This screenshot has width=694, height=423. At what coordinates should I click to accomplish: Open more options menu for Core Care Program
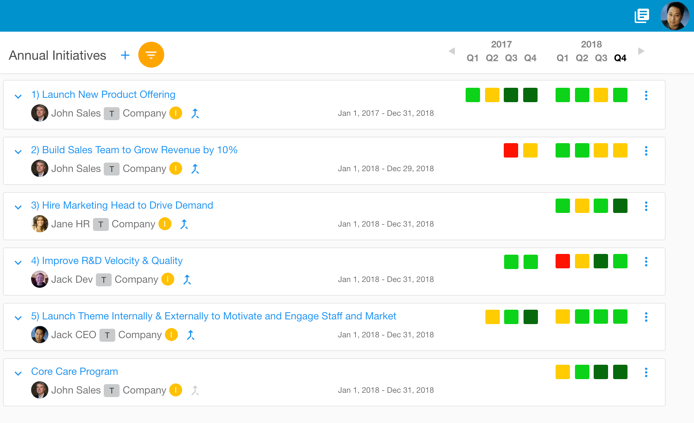646,372
